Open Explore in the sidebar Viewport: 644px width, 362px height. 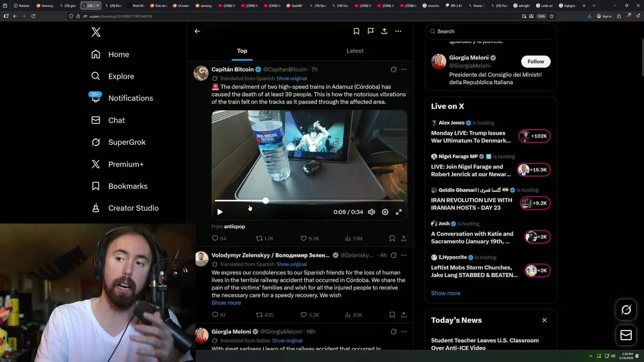(113, 76)
